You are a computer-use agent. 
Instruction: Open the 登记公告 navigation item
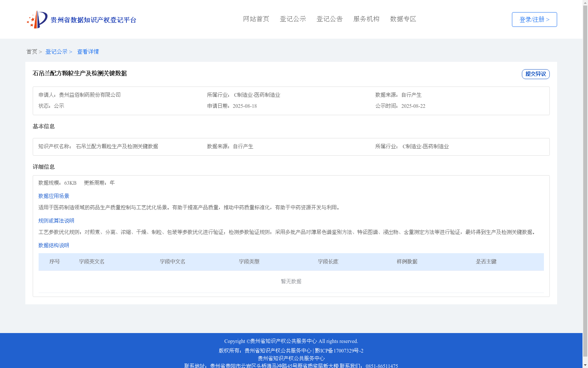[330, 19]
